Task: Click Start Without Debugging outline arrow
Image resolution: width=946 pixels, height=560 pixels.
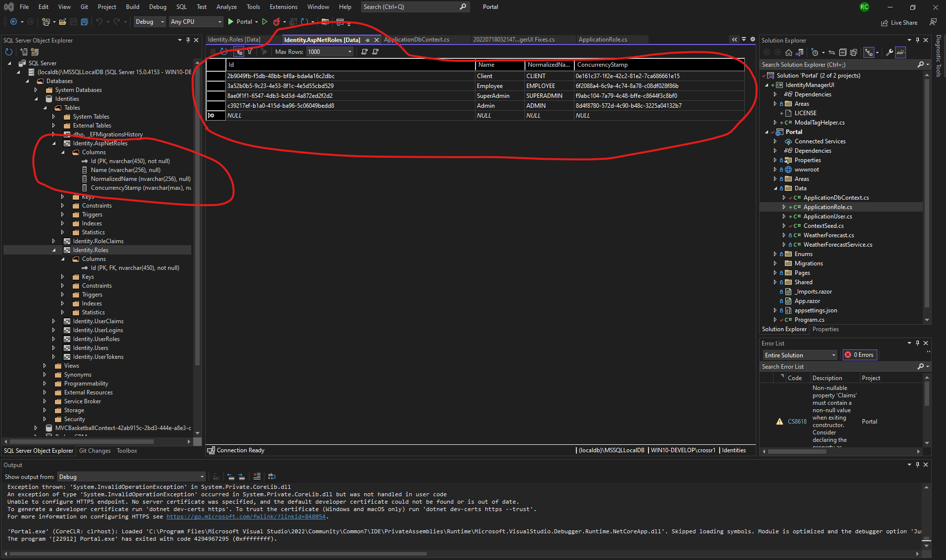Action: [265, 22]
